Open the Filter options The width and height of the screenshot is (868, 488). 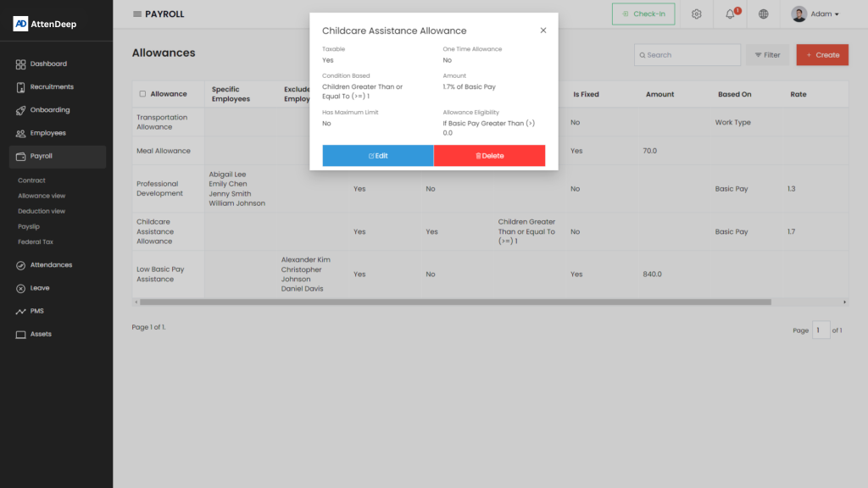coord(767,55)
